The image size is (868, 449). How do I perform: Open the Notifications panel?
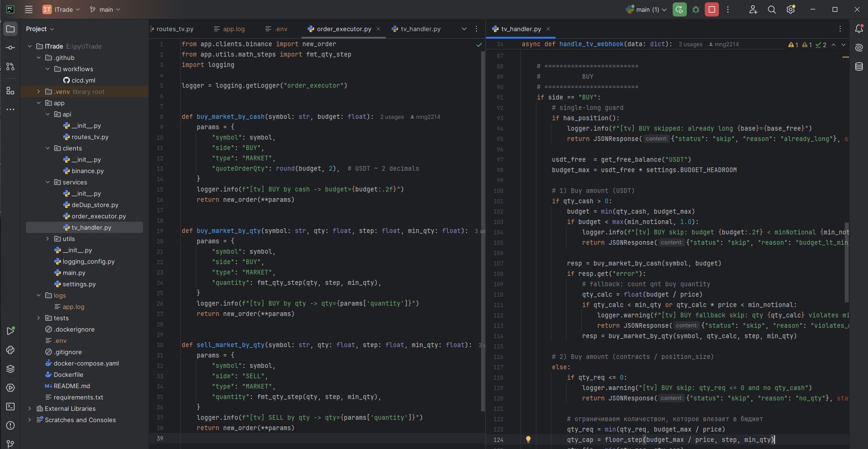tap(859, 29)
